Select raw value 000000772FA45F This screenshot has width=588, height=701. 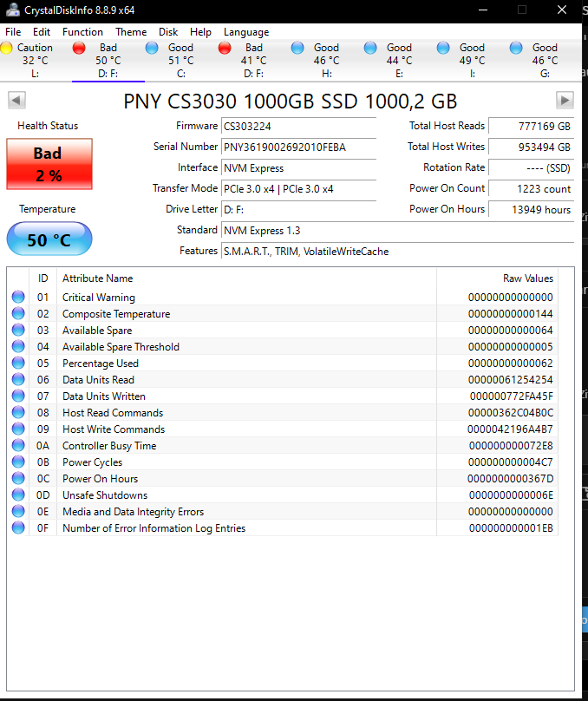[511, 396]
